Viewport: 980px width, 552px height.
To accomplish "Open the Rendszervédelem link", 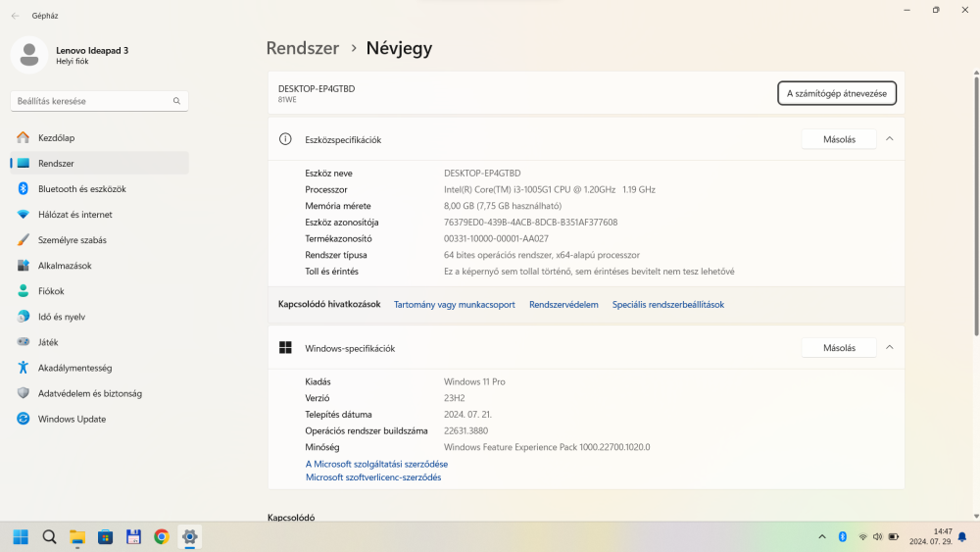I will coord(563,305).
